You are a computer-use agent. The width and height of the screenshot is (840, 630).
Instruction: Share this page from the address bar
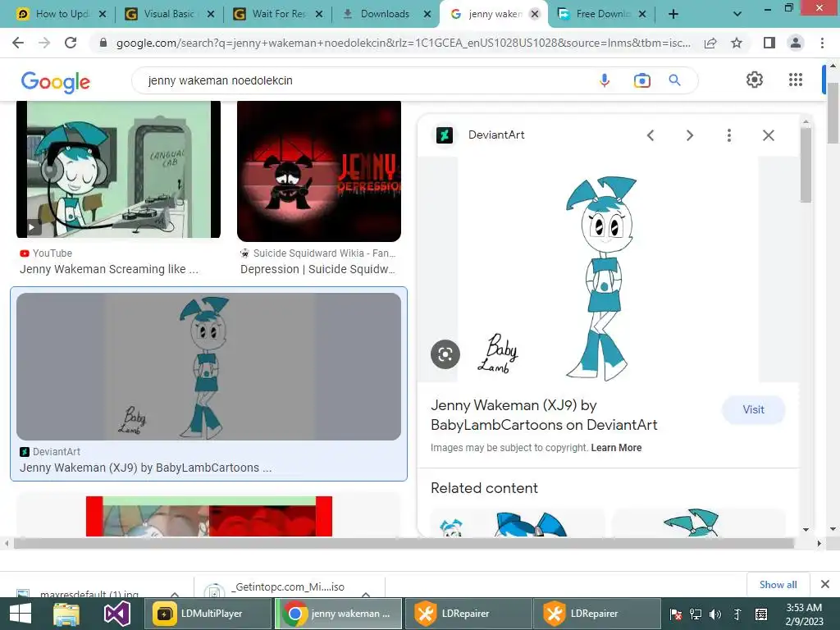pyautogui.click(x=710, y=43)
